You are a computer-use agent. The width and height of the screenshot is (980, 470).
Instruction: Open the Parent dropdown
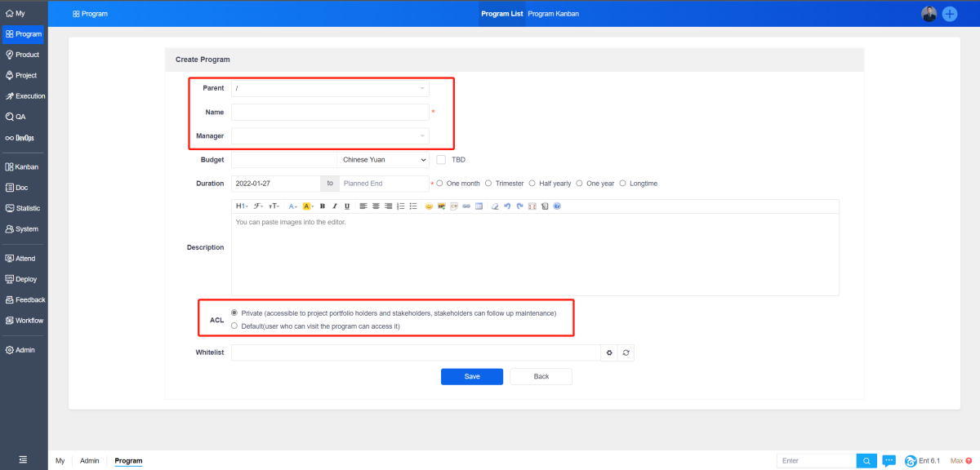pos(330,88)
